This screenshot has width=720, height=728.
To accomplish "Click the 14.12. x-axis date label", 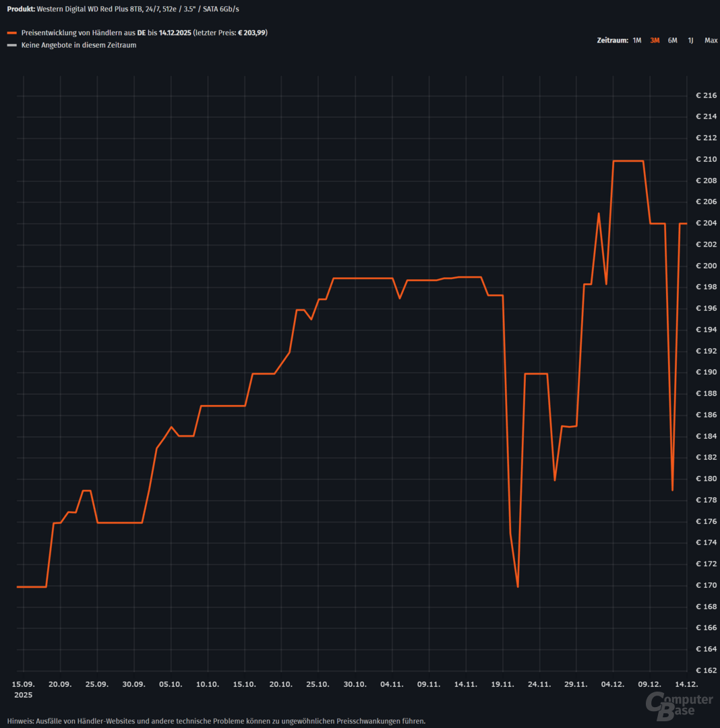I will tap(687, 684).
